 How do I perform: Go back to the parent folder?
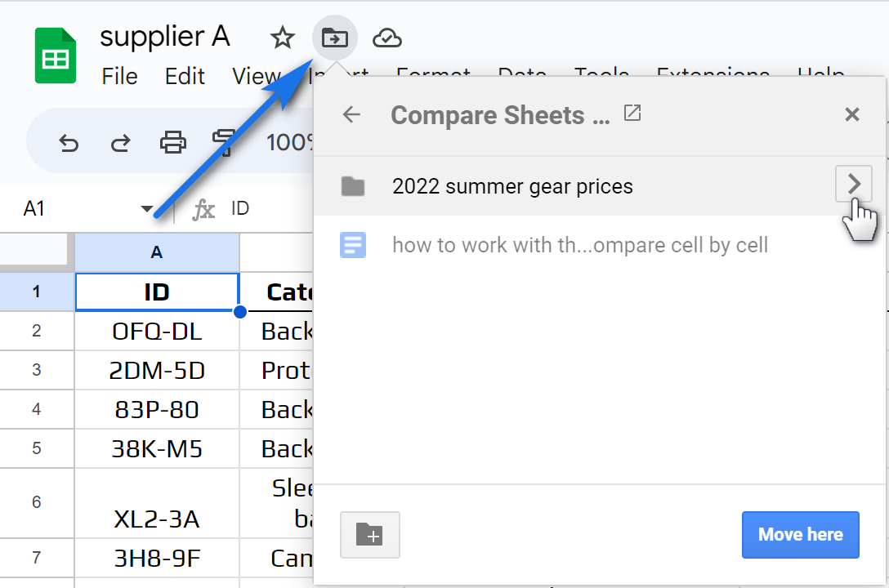(x=351, y=115)
